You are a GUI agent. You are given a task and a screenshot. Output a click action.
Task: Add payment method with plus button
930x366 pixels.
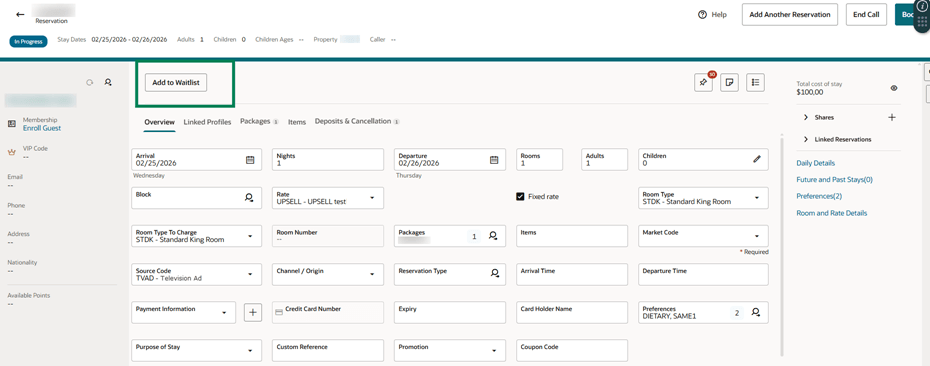[x=253, y=312]
